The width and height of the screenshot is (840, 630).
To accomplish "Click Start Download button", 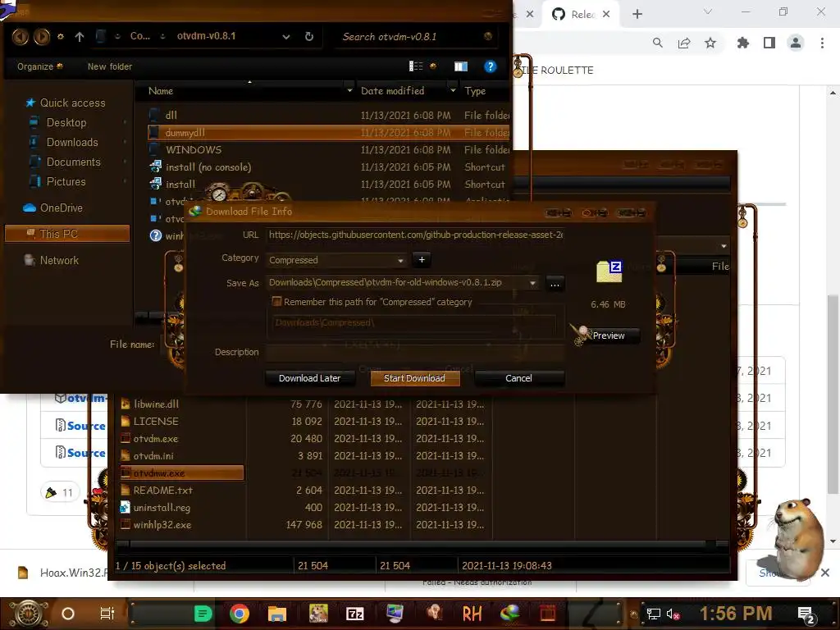I will tap(414, 378).
